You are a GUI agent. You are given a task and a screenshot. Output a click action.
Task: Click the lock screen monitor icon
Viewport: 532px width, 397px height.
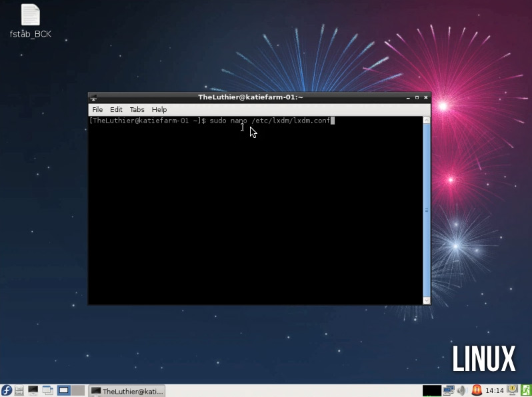512,390
